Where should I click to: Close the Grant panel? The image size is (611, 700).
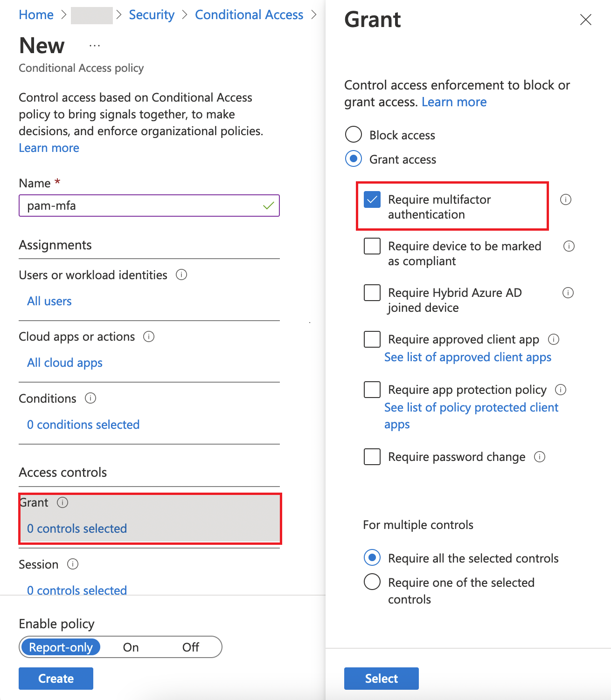tap(585, 20)
